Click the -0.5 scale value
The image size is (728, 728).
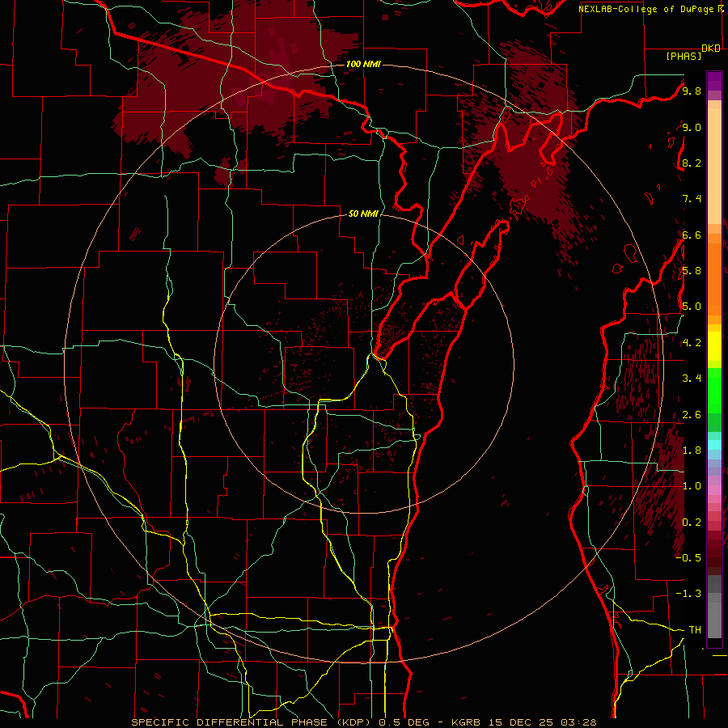[x=688, y=558]
